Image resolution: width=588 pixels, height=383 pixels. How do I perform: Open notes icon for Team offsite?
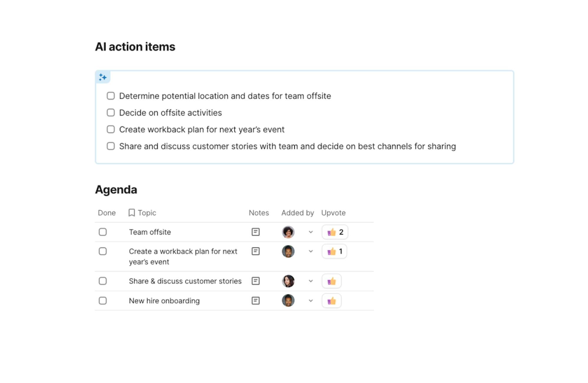255,232
